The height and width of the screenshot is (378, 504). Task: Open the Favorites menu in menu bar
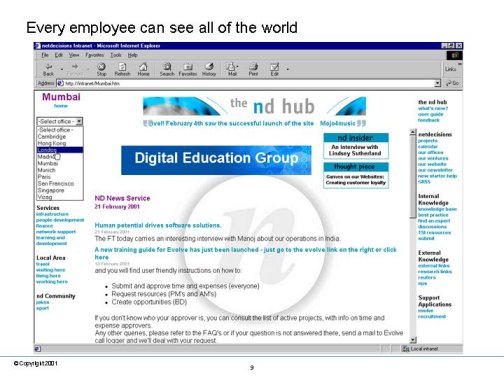coord(94,55)
